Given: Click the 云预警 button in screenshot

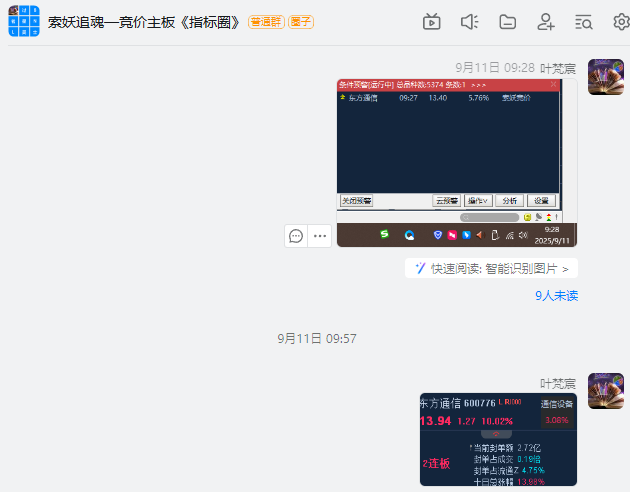Looking at the screenshot, I should (446, 200).
